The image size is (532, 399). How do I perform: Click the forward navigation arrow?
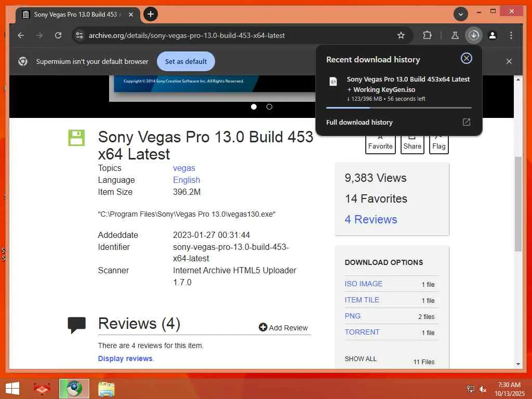[39, 35]
